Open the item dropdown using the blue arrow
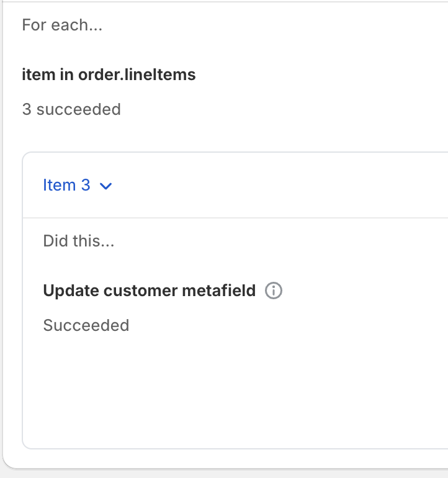The image size is (448, 478). (105, 186)
